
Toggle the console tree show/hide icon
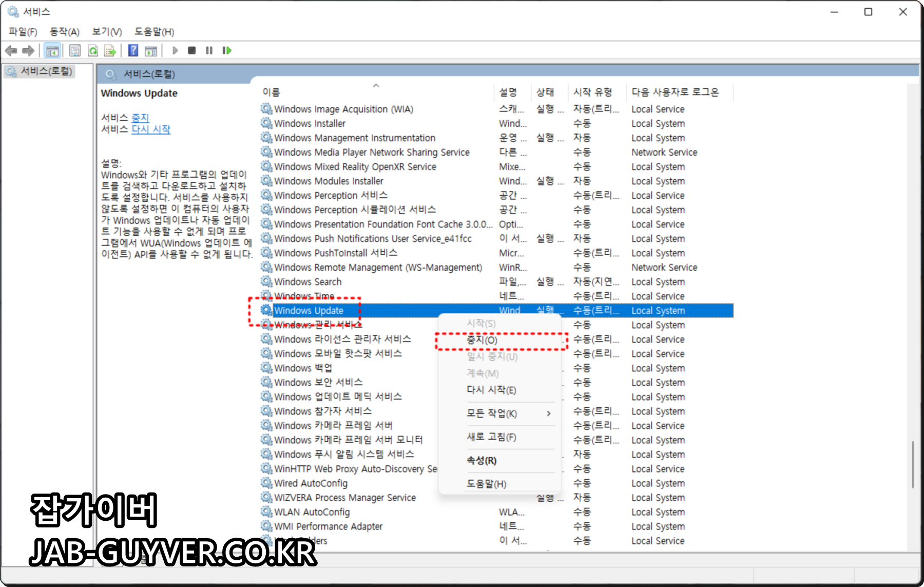click(x=52, y=50)
